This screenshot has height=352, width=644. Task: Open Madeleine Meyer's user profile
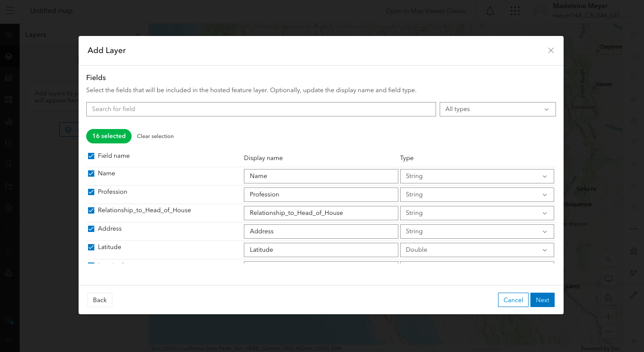click(x=584, y=11)
